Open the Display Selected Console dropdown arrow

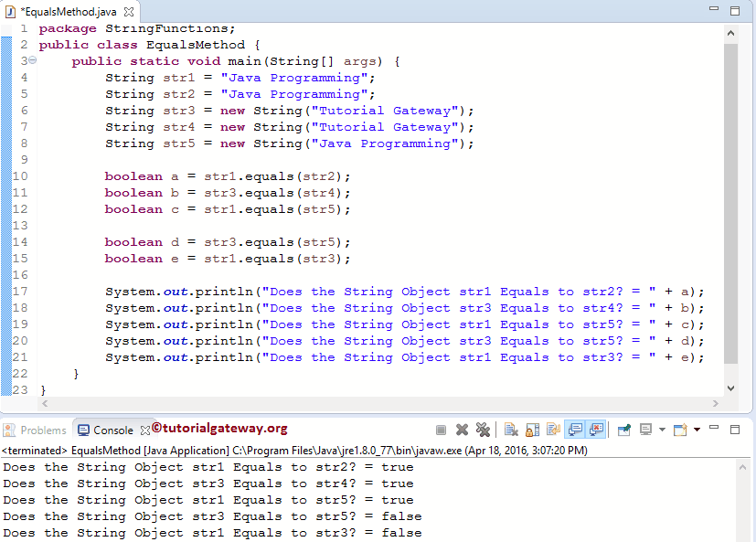tap(662, 430)
